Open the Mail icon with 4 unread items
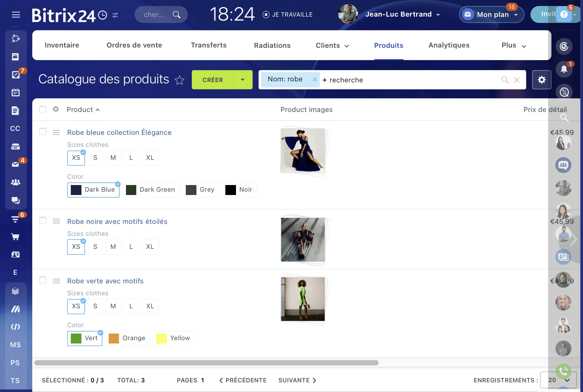 [15, 164]
